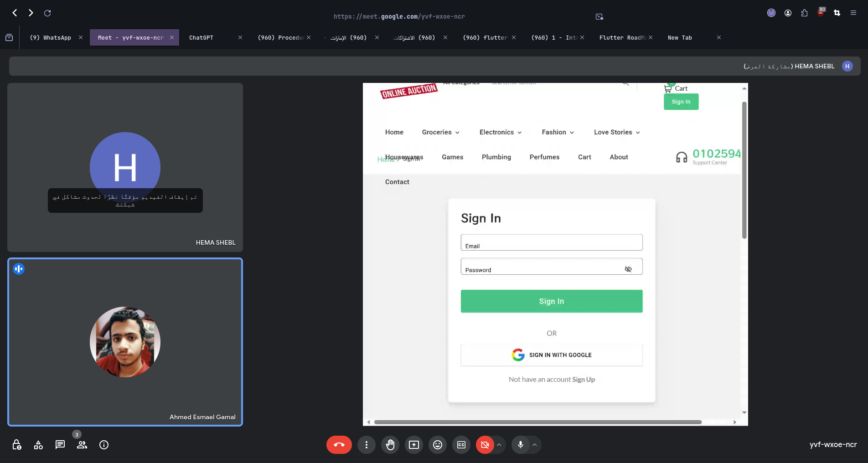Click the H avatar in presentation banner
Image resolution: width=868 pixels, height=463 pixels.
pos(847,66)
